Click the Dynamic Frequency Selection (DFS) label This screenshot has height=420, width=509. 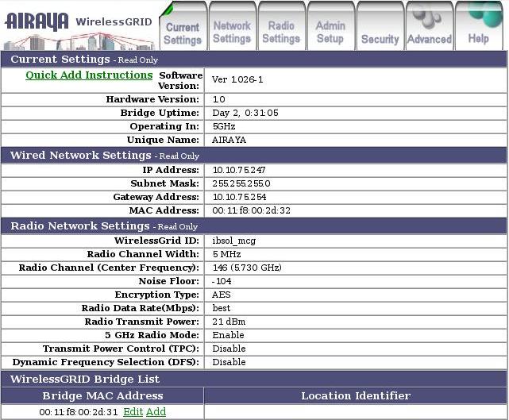[106, 362]
